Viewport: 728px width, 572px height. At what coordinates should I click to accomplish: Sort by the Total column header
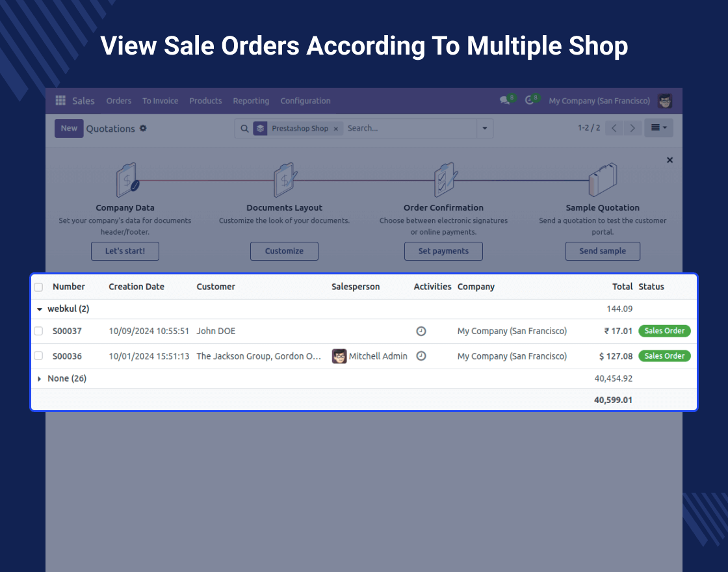tap(622, 287)
